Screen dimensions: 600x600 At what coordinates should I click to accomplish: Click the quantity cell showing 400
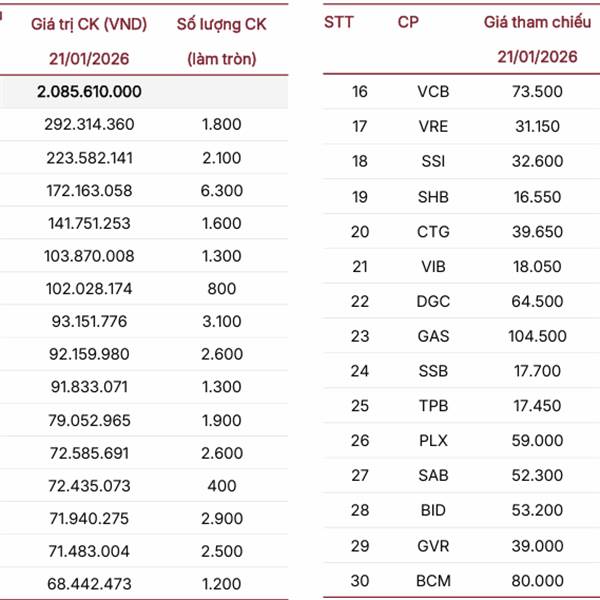tap(221, 486)
